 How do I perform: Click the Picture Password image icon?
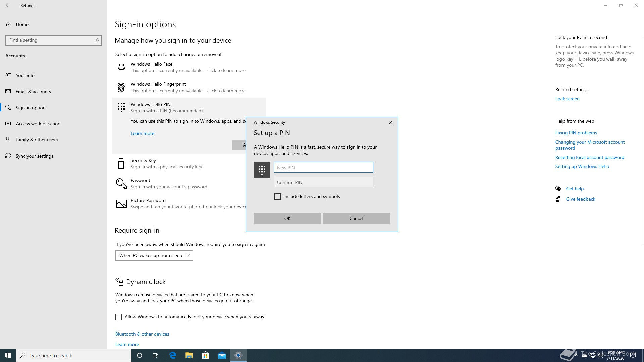click(121, 203)
